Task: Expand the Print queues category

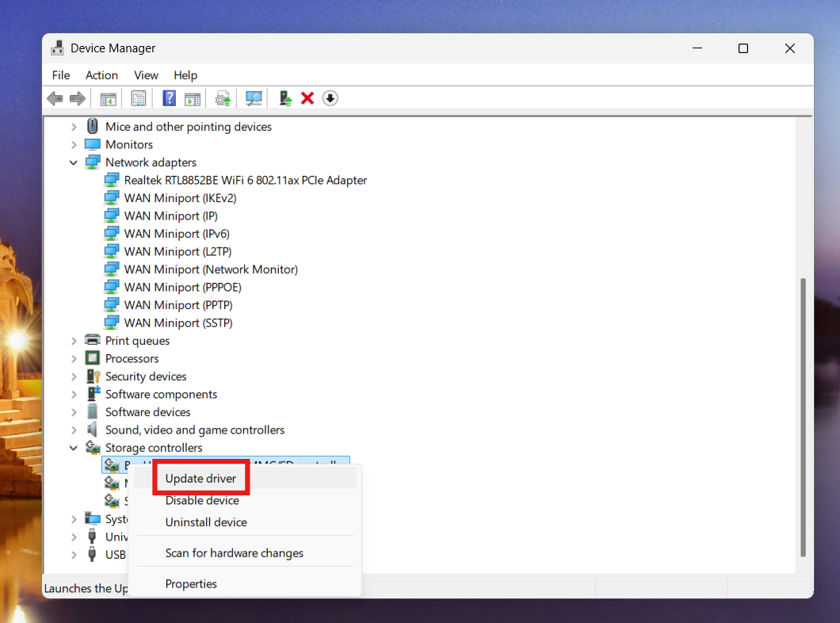Action: coord(74,340)
